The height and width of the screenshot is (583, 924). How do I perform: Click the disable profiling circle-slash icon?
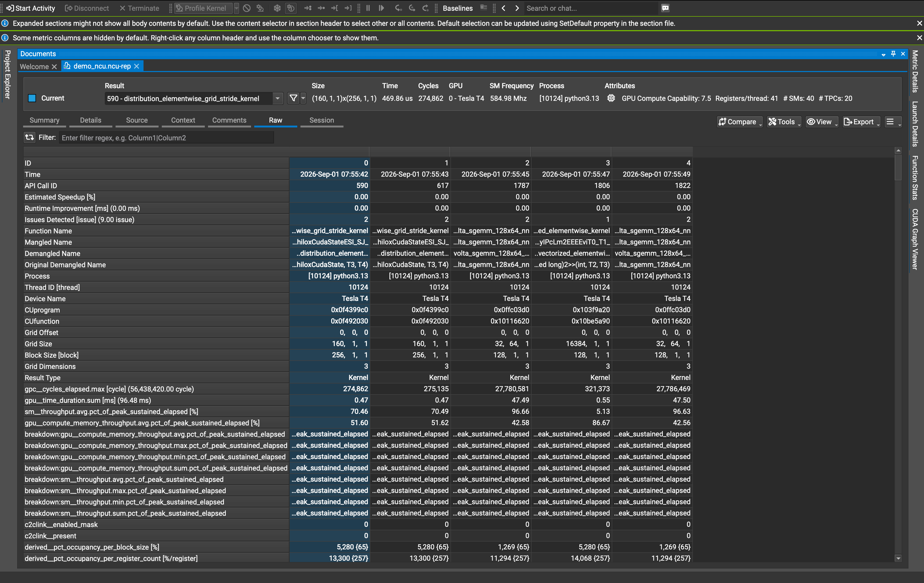coord(247,8)
